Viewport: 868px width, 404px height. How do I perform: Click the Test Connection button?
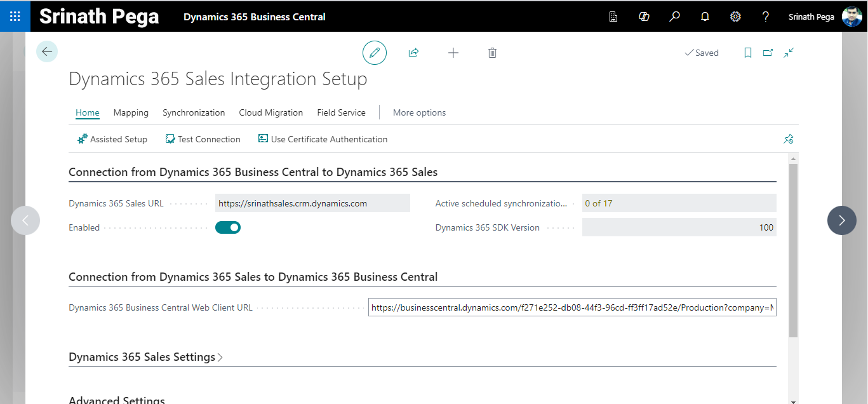pos(203,139)
